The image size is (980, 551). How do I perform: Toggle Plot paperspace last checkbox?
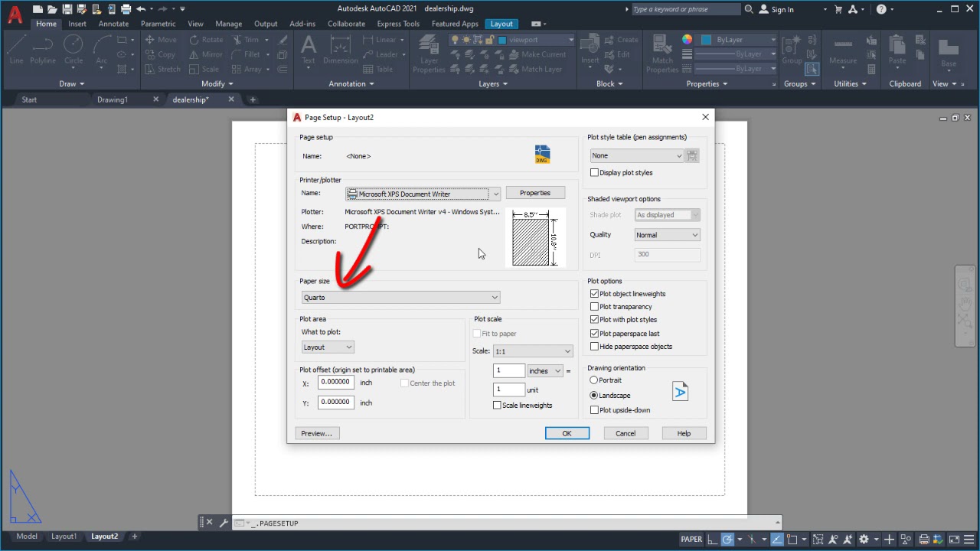click(x=594, y=334)
